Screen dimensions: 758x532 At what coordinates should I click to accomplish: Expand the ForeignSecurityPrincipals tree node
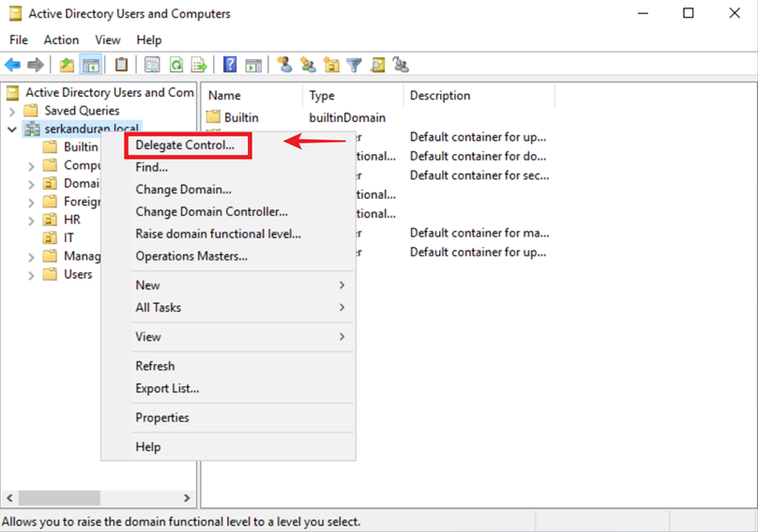[31, 202]
